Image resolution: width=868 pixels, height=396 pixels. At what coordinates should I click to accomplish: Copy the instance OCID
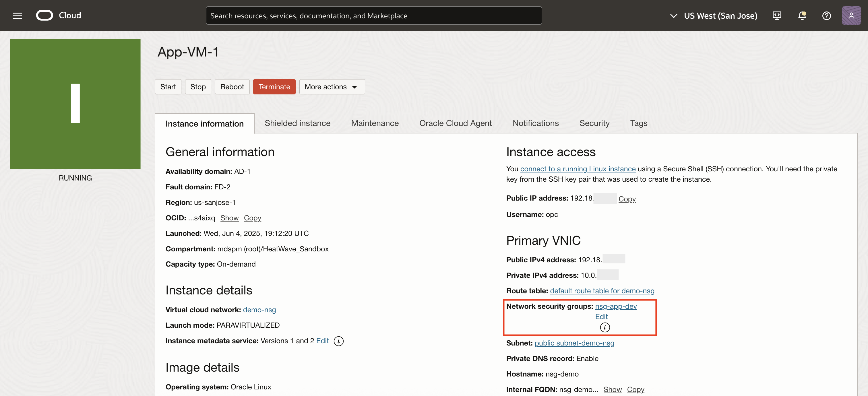[x=253, y=218]
